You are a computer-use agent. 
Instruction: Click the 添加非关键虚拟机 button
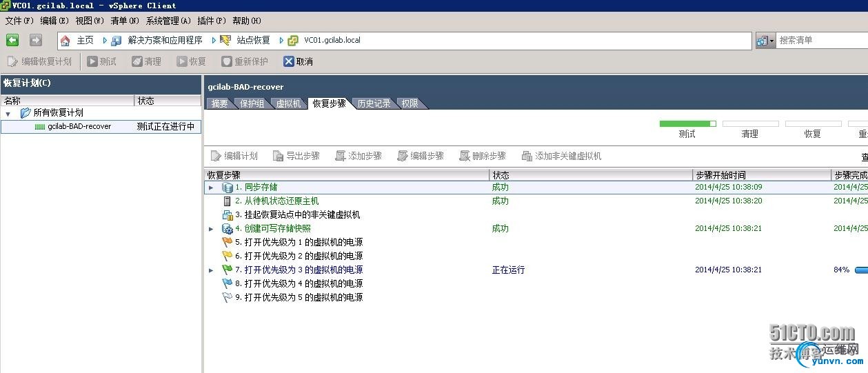561,156
